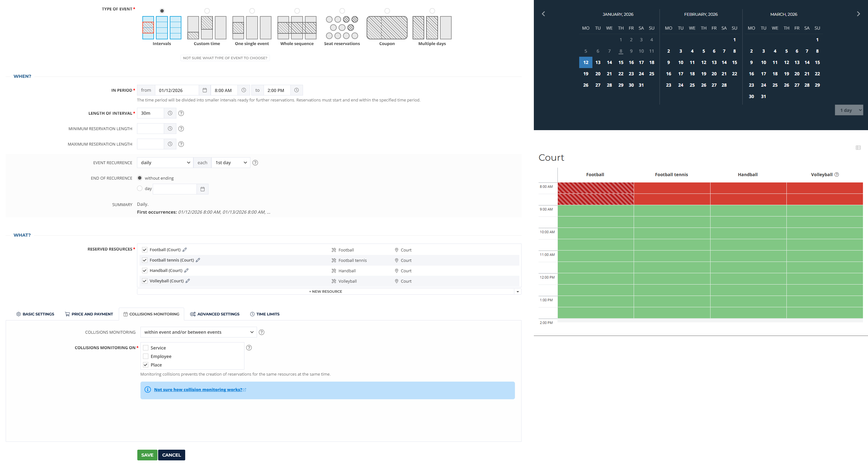Select the Custom time event type radio
The image size is (868, 467).
pyautogui.click(x=207, y=11)
